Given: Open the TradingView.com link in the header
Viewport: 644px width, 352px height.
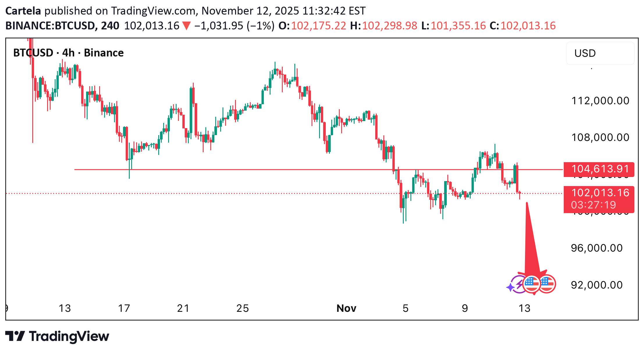Looking at the screenshot, I should [x=154, y=11].
